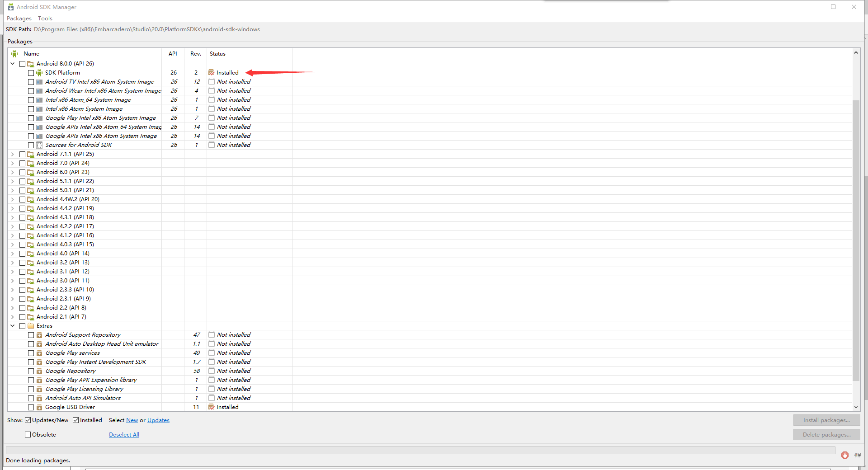
Task: Click Installed status icon for Google USB Driver
Action: pyautogui.click(x=211, y=407)
